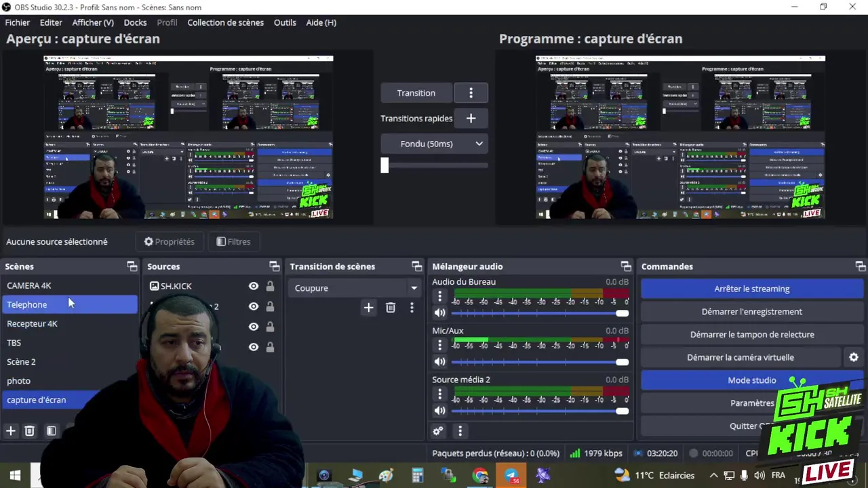The width and height of the screenshot is (868, 488).
Task: Open advanced audio properties gear
Action: 438,431
